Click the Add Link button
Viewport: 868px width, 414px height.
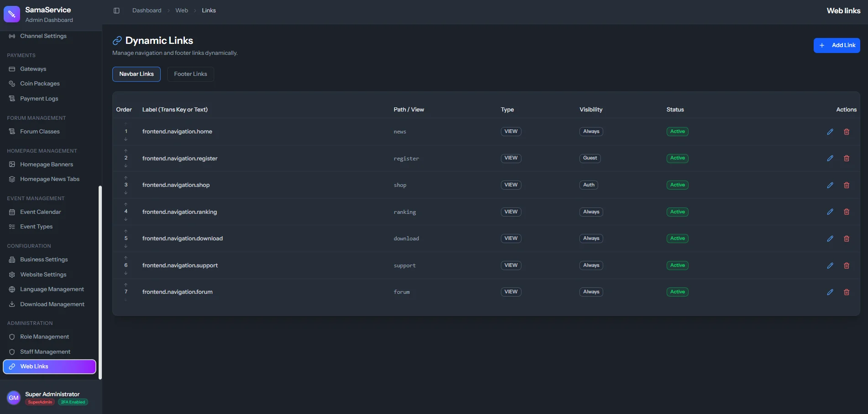click(x=836, y=45)
